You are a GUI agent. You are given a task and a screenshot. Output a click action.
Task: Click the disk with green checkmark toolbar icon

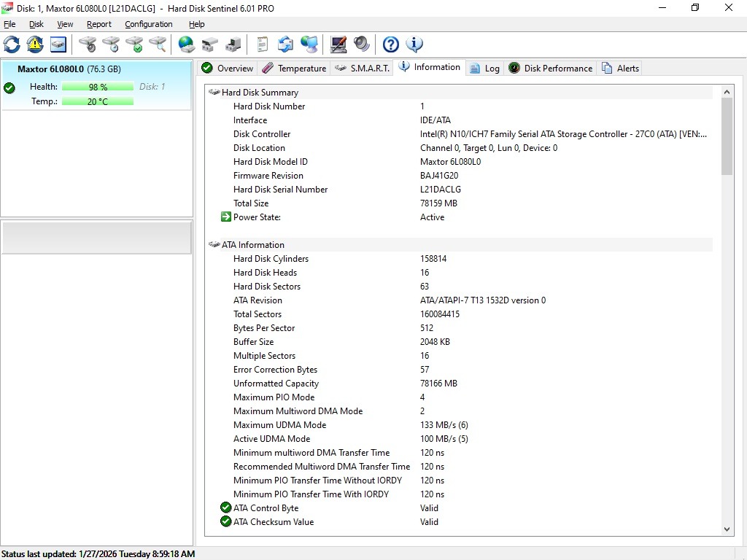(134, 44)
